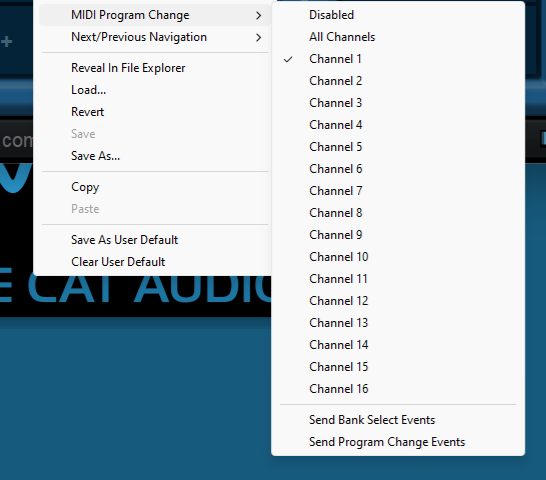Choose Channel 13 in channel list

pyautogui.click(x=398, y=323)
